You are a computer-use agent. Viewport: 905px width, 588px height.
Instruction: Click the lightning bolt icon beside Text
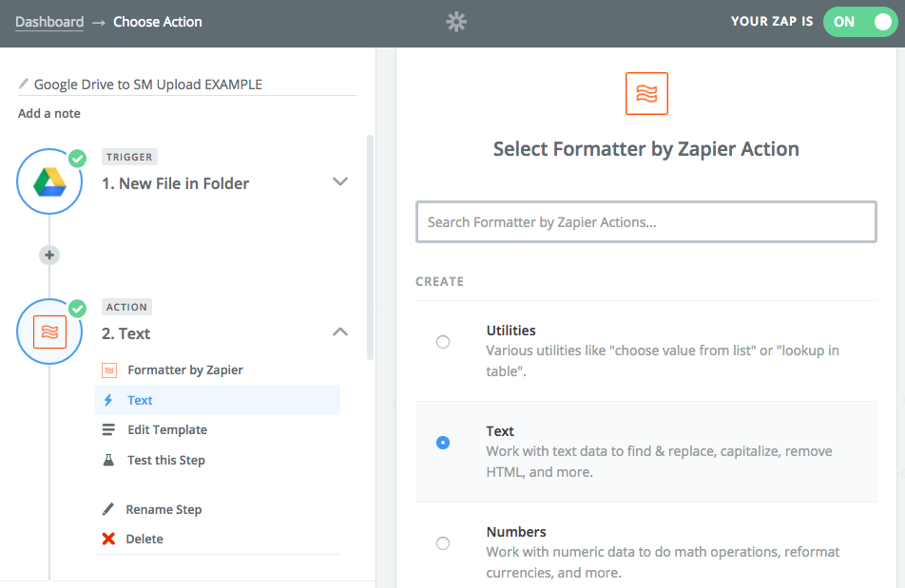(x=108, y=400)
